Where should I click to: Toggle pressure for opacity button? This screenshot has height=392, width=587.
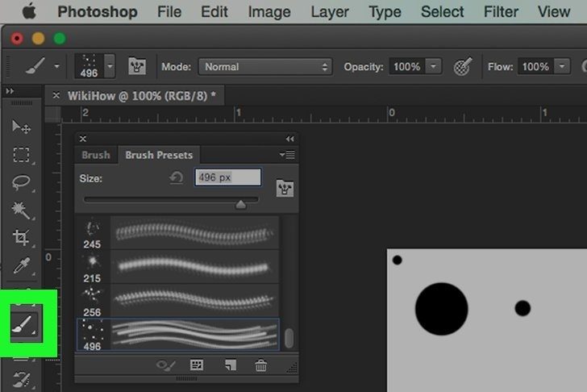[x=463, y=67]
